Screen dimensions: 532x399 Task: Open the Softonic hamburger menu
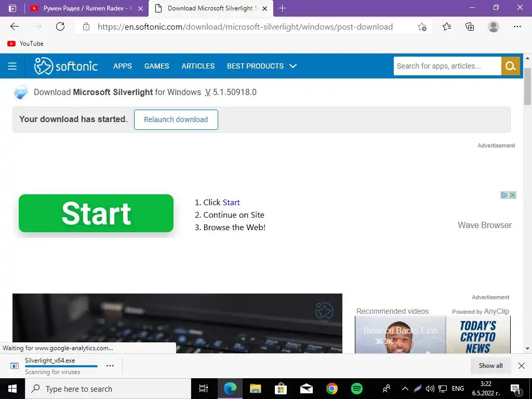(x=12, y=66)
